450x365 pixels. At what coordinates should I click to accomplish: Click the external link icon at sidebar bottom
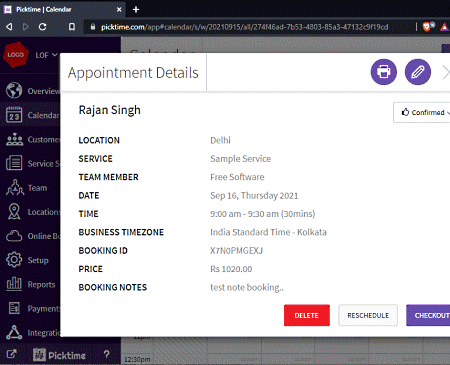click(11, 354)
